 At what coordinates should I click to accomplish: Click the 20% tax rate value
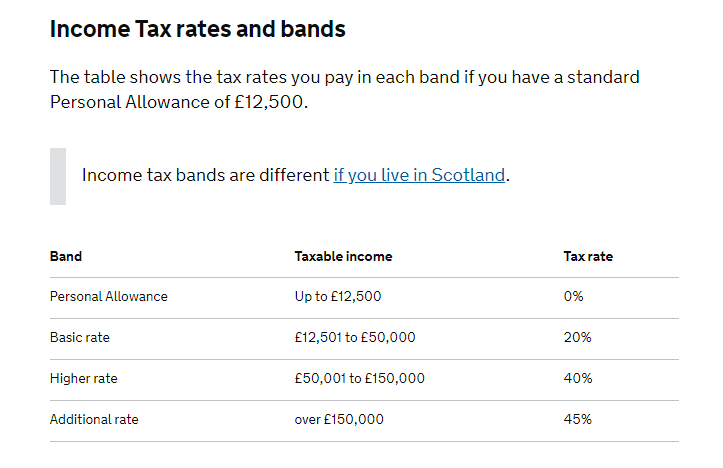[x=577, y=338]
